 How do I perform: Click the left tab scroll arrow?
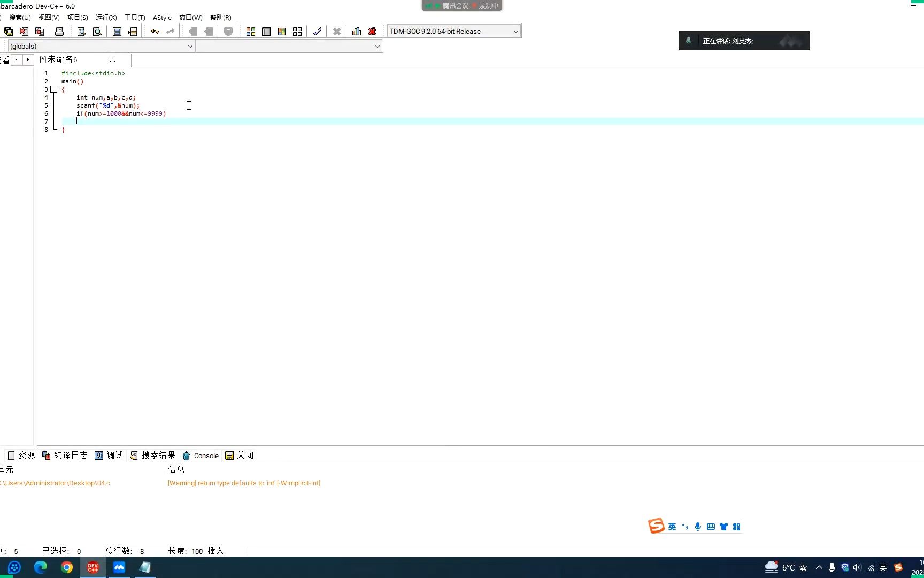click(x=17, y=59)
